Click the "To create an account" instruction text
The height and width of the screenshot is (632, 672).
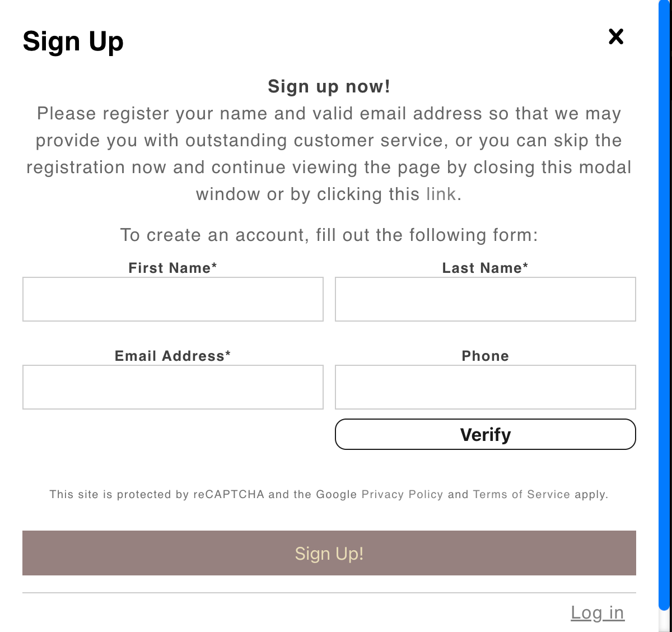[x=329, y=235]
